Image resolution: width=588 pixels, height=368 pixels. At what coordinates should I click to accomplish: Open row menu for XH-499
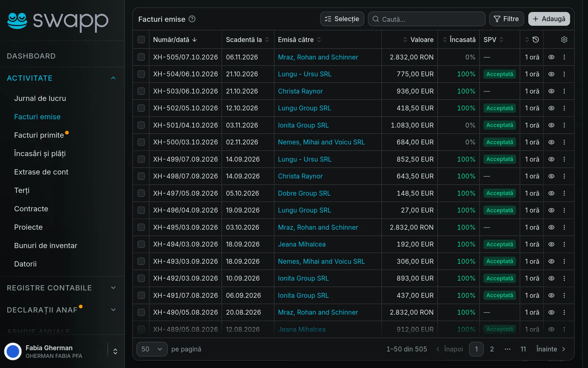coord(564,159)
